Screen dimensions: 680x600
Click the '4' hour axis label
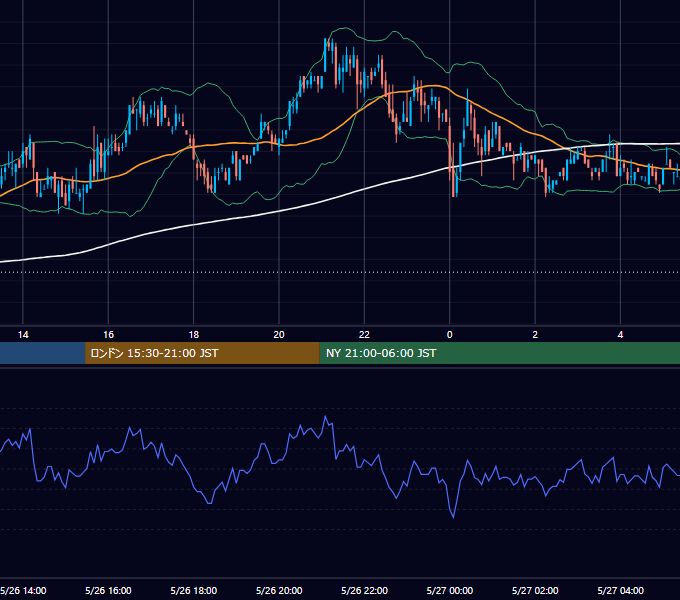[621, 335]
